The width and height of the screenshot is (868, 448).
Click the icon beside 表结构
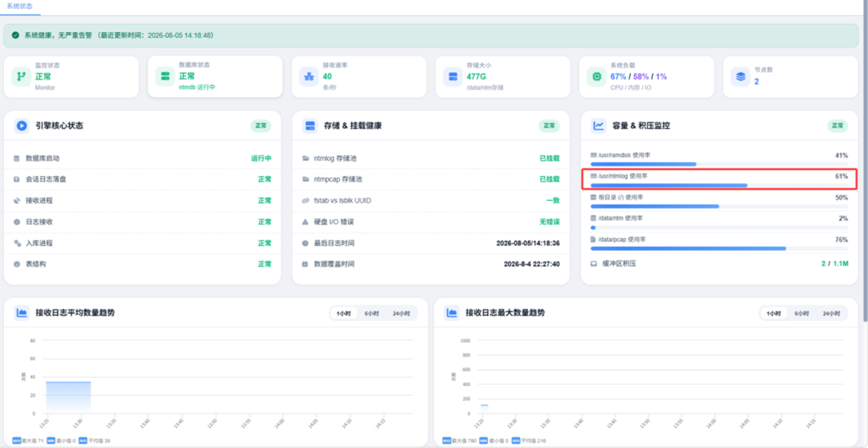tap(17, 264)
